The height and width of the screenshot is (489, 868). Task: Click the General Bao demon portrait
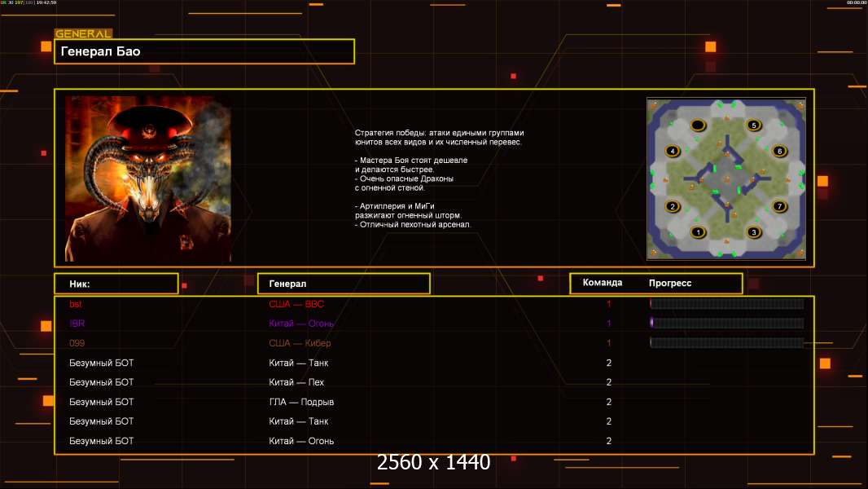click(x=148, y=178)
